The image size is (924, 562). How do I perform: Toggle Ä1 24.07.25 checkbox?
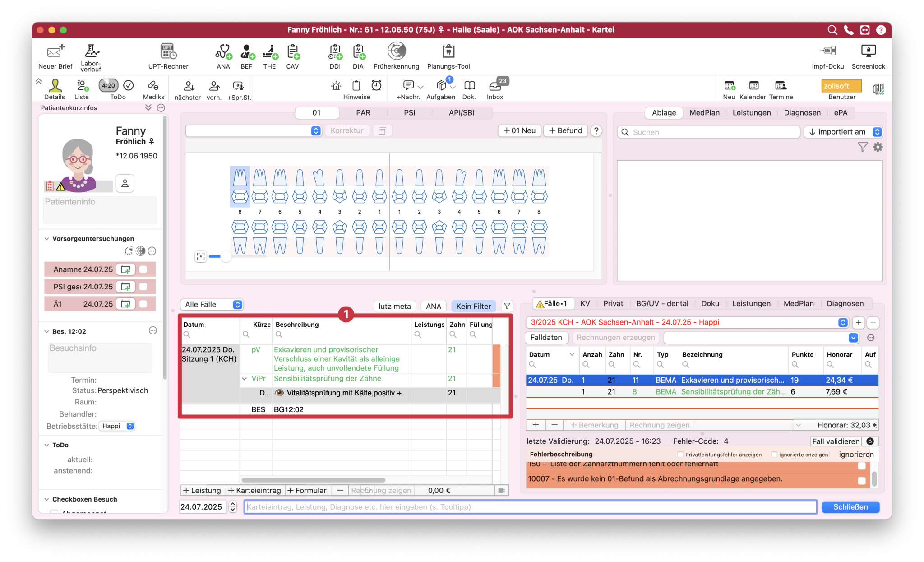tap(143, 304)
